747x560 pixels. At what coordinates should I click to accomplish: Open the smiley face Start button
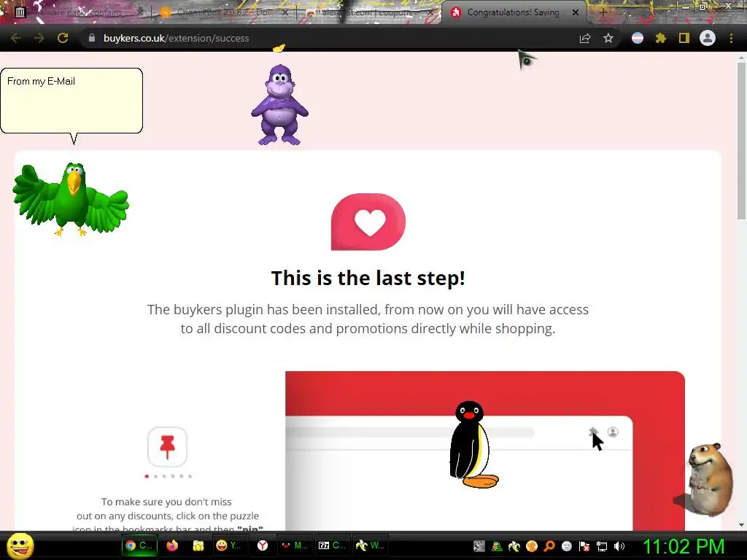20,545
